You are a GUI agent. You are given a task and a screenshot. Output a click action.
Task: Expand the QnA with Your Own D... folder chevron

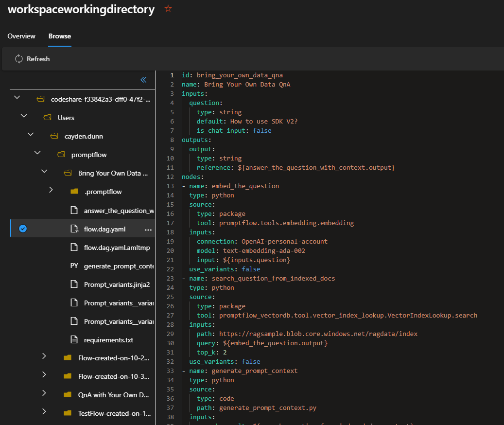tap(44, 393)
